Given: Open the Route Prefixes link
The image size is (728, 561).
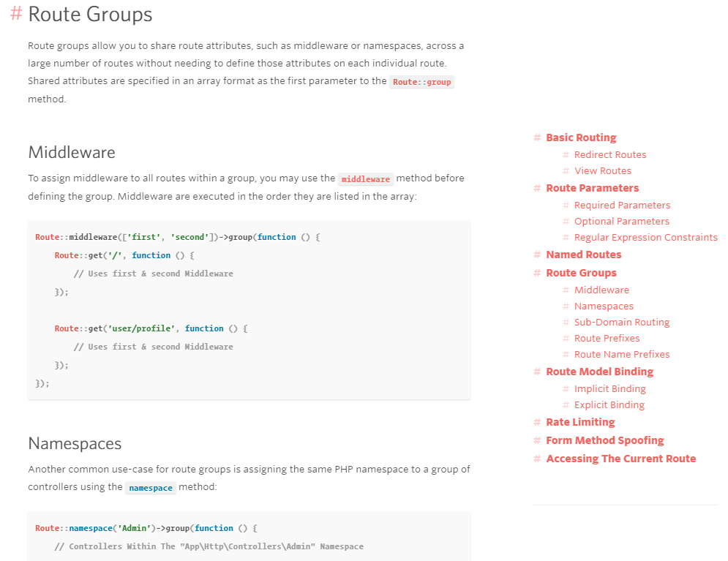Looking at the screenshot, I should pyautogui.click(x=607, y=338).
